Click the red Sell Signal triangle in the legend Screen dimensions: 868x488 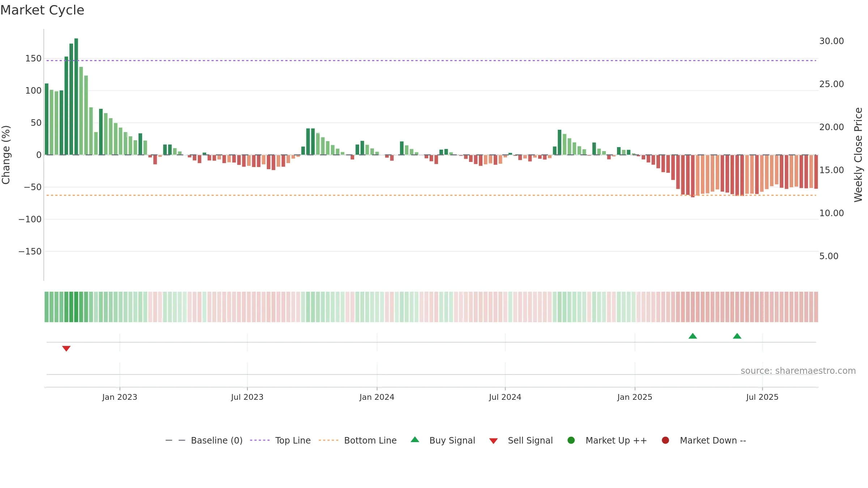pos(493,441)
